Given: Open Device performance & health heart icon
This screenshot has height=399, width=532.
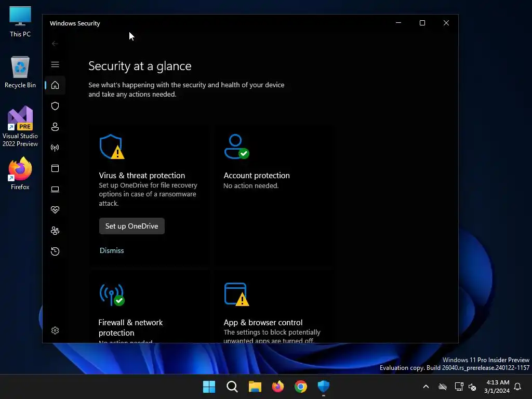Looking at the screenshot, I should tap(55, 210).
